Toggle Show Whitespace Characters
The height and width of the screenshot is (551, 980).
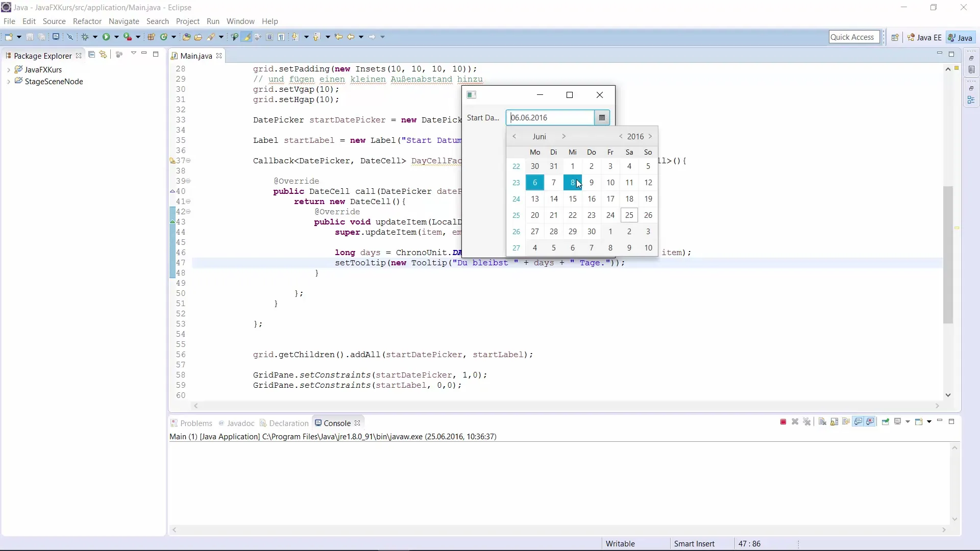[281, 37]
